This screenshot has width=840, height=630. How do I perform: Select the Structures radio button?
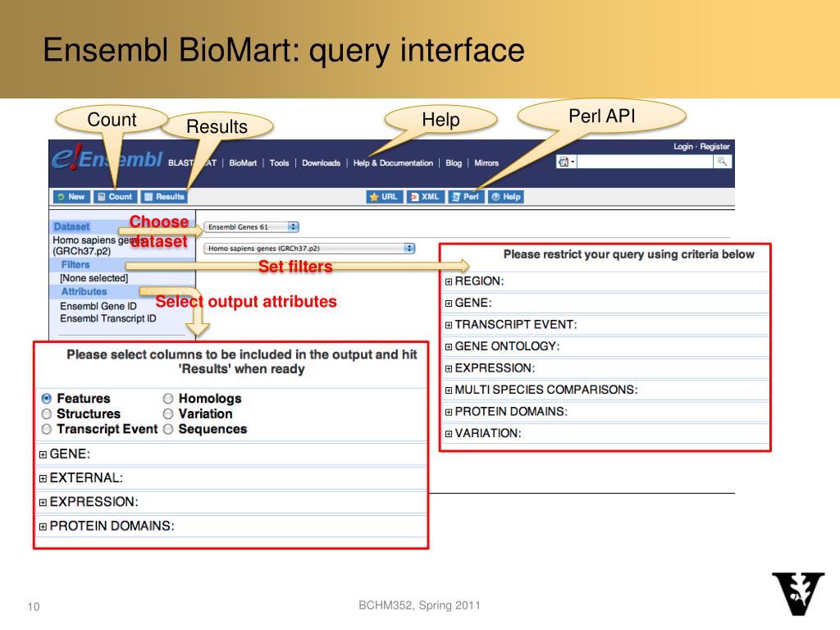click(x=47, y=414)
